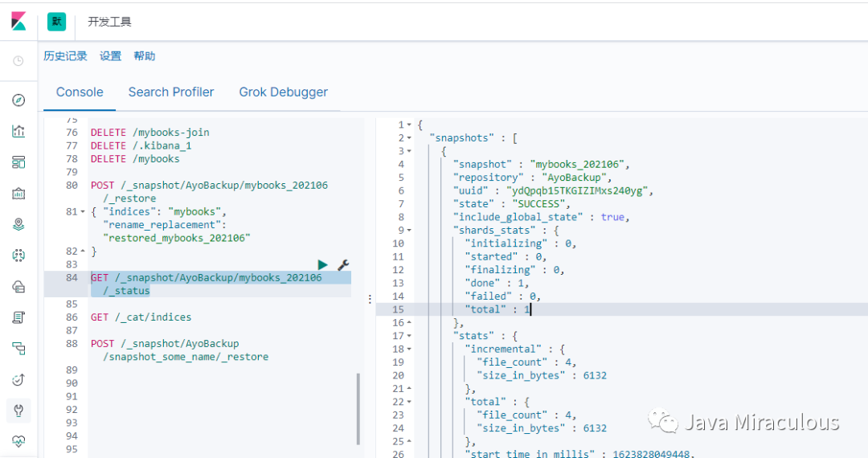This screenshot has height=458, width=868.
Task: Open Stack Monitoring heartbeat icon
Action: (x=18, y=441)
